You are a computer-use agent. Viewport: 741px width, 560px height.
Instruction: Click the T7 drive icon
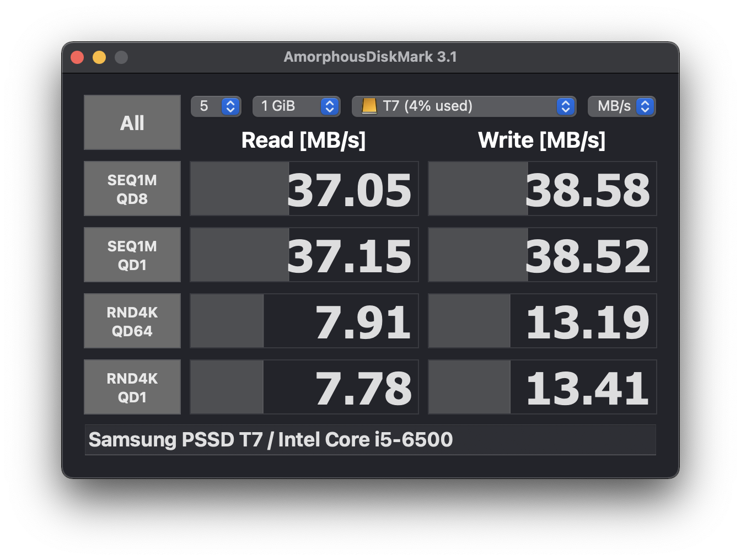pos(369,106)
